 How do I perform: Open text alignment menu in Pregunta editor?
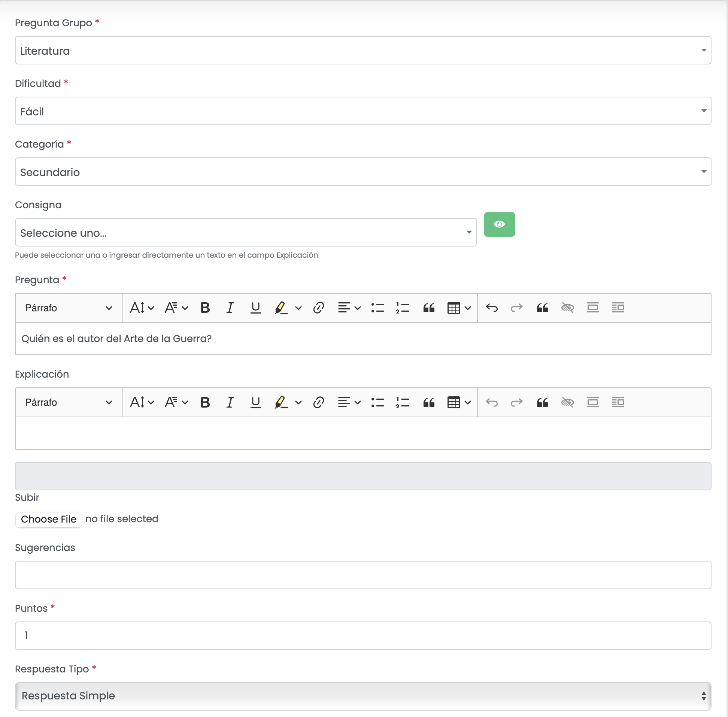(x=349, y=308)
